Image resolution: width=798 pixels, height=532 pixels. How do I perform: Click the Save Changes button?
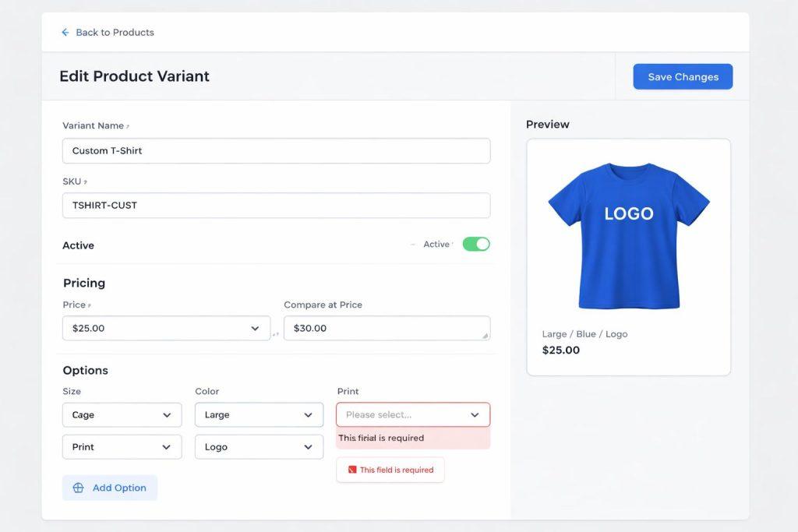[683, 77]
